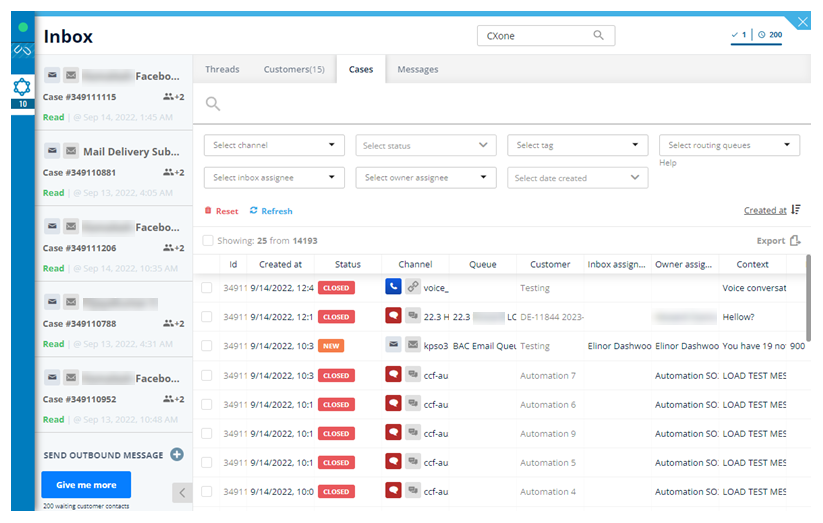Click the Help link under routing queues

coord(668,163)
